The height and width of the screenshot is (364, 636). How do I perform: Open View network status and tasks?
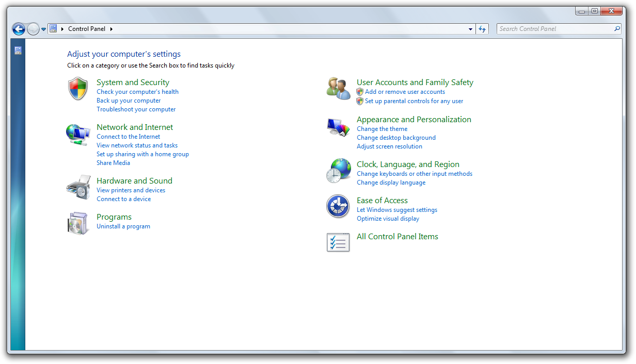(137, 145)
